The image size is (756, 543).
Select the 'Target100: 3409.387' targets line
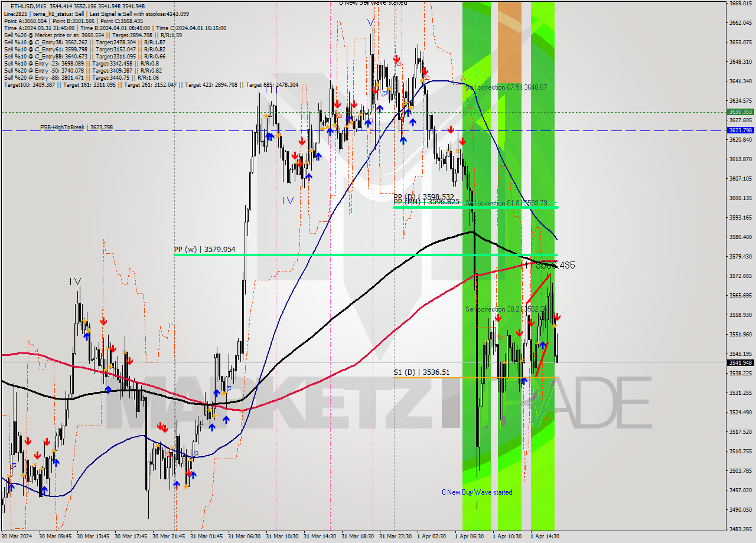click(151, 85)
